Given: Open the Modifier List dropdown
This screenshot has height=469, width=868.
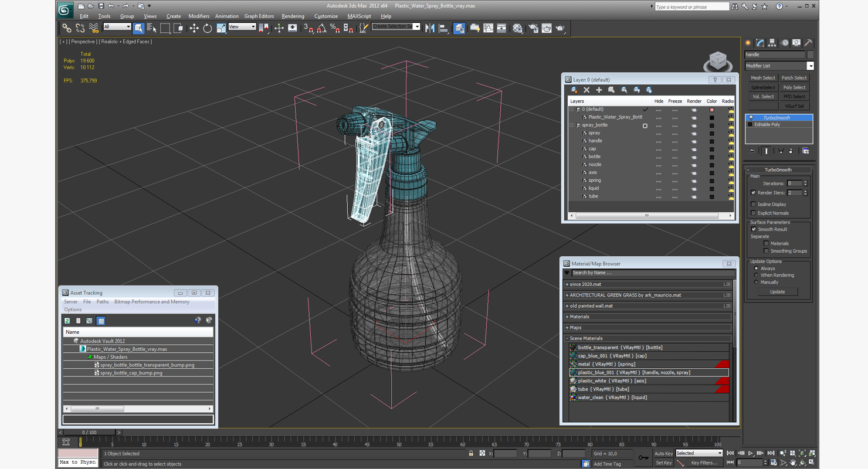Looking at the screenshot, I should pos(779,66).
